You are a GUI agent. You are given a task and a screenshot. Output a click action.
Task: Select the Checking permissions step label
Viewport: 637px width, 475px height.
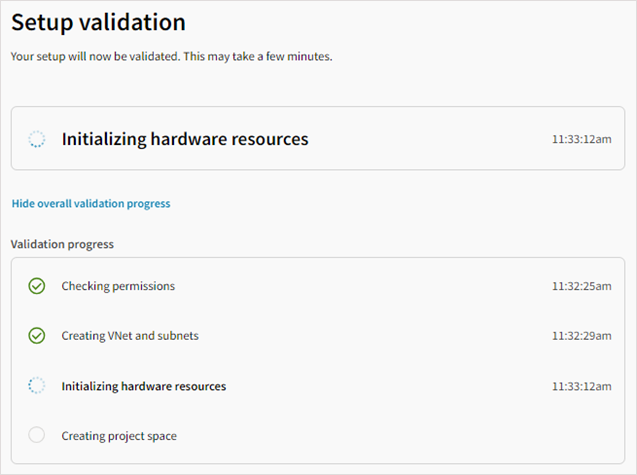118,286
